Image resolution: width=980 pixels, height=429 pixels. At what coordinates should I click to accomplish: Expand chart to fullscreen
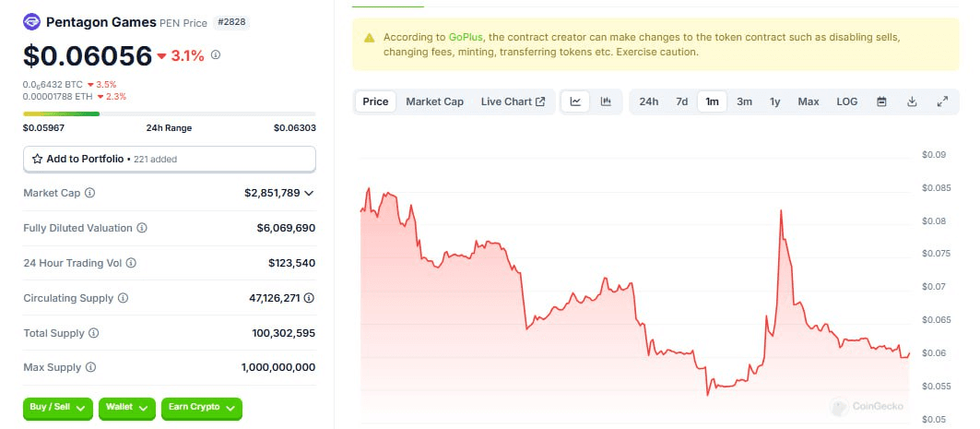[942, 101]
